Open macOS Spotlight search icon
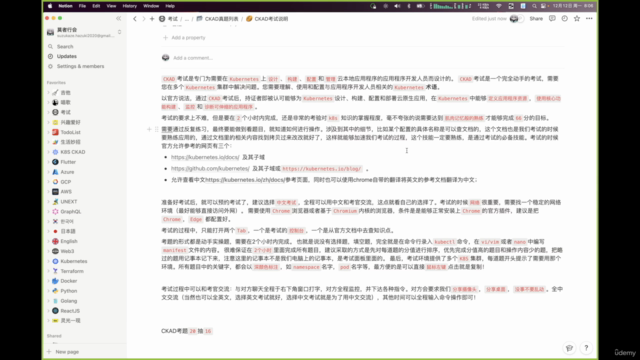 [534, 6]
